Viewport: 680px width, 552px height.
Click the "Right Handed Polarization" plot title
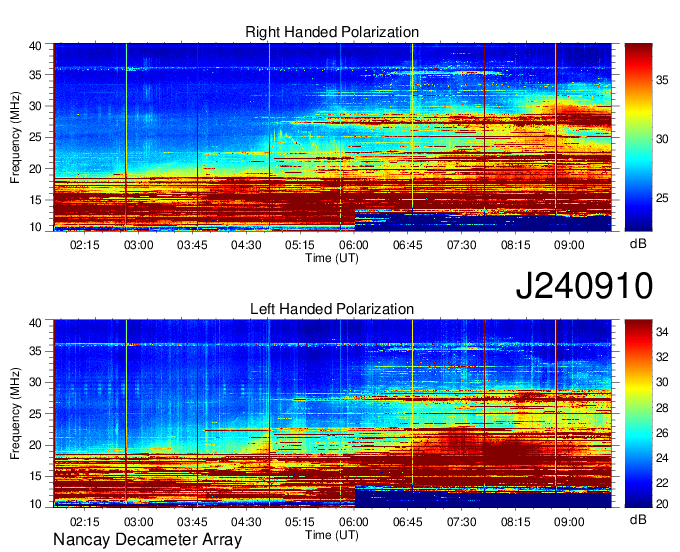[332, 32]
